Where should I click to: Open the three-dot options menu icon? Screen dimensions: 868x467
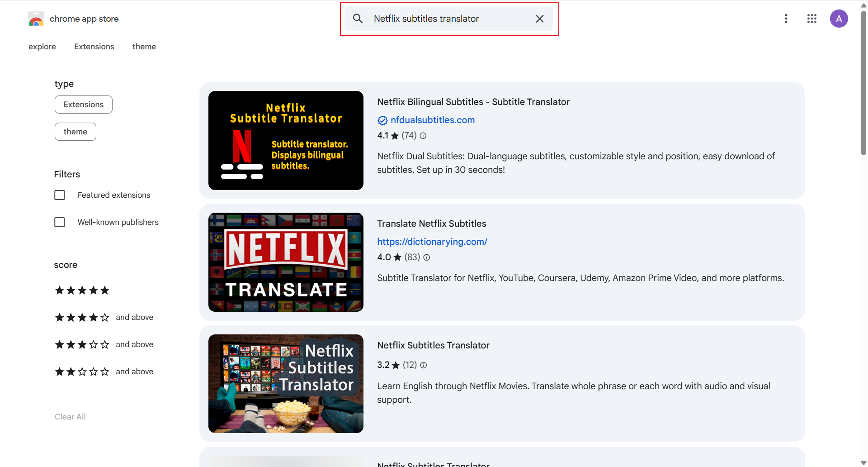click(786, 19)
